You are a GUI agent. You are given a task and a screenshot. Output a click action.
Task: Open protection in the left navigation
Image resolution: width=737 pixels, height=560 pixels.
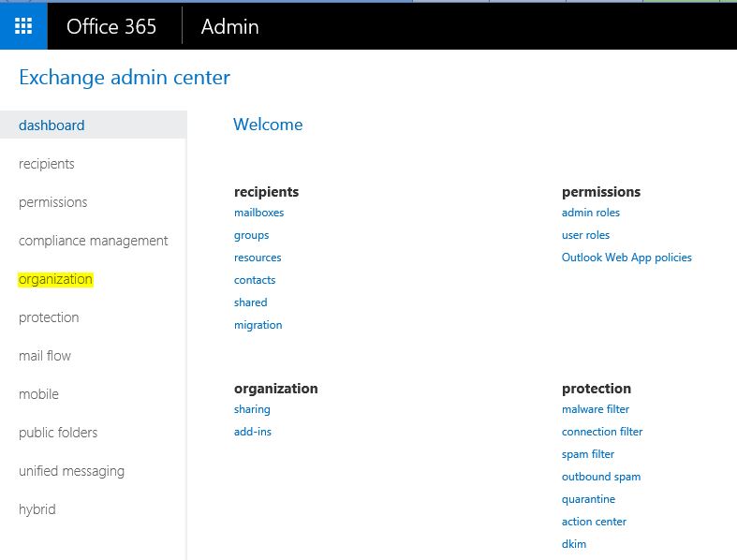[49, 317]
